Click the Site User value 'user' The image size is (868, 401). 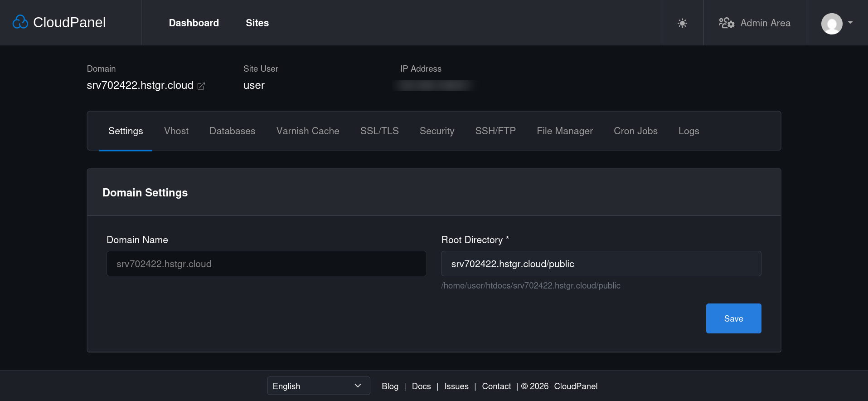254,85
